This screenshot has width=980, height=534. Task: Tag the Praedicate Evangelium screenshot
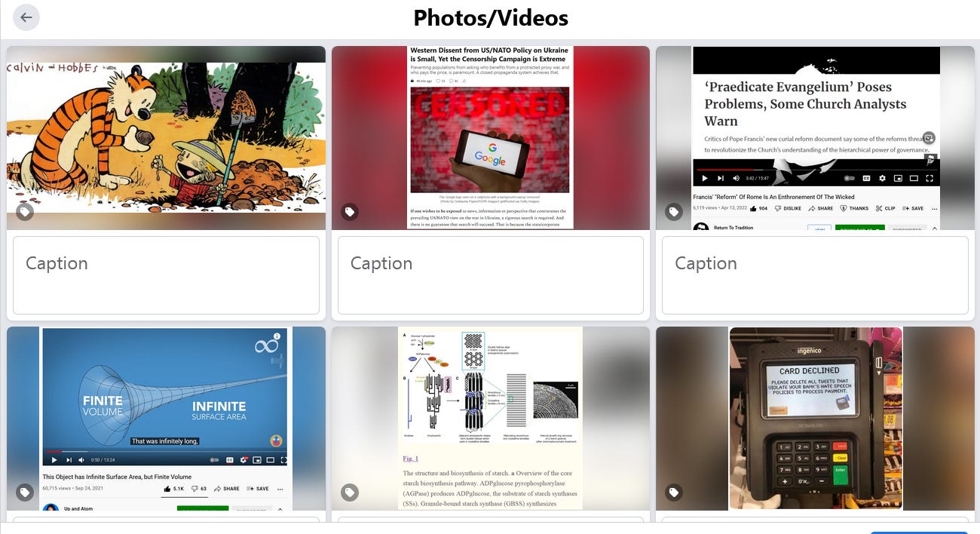[x=674, y=213]
